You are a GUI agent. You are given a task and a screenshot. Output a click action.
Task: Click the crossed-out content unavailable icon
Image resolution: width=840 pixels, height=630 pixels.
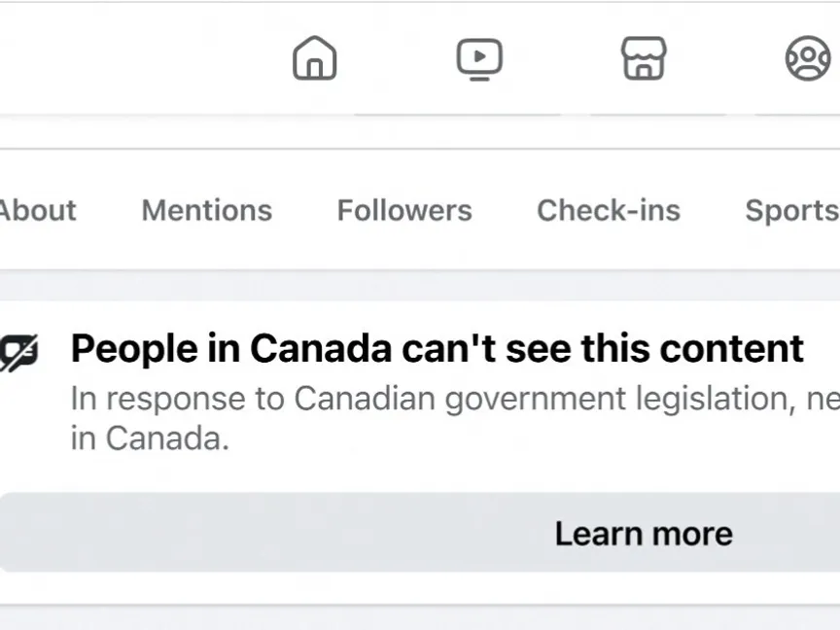pos(19,352)
